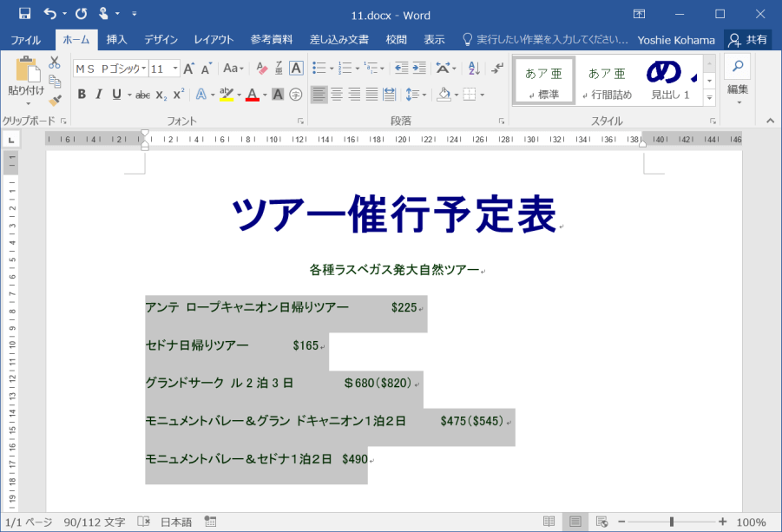782x532 pixels.
Task: Open the Paste options arrow
Action: coord(28,103)
